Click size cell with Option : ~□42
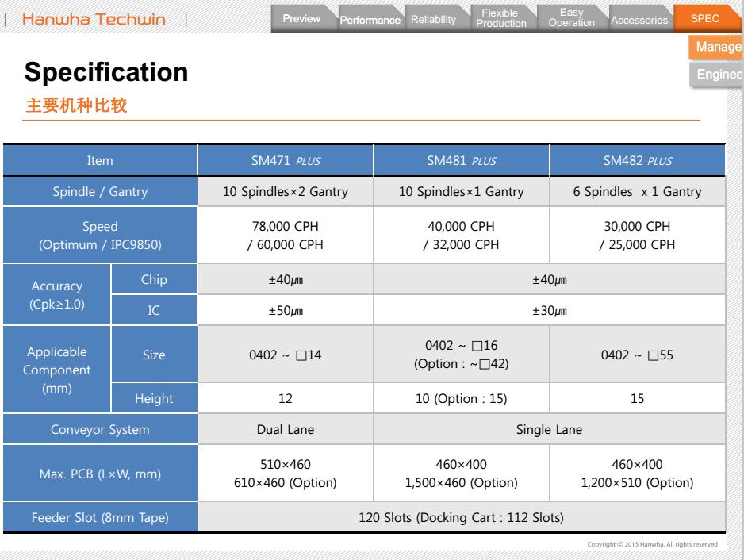This screenshot has width=744, height=560. 462,355
